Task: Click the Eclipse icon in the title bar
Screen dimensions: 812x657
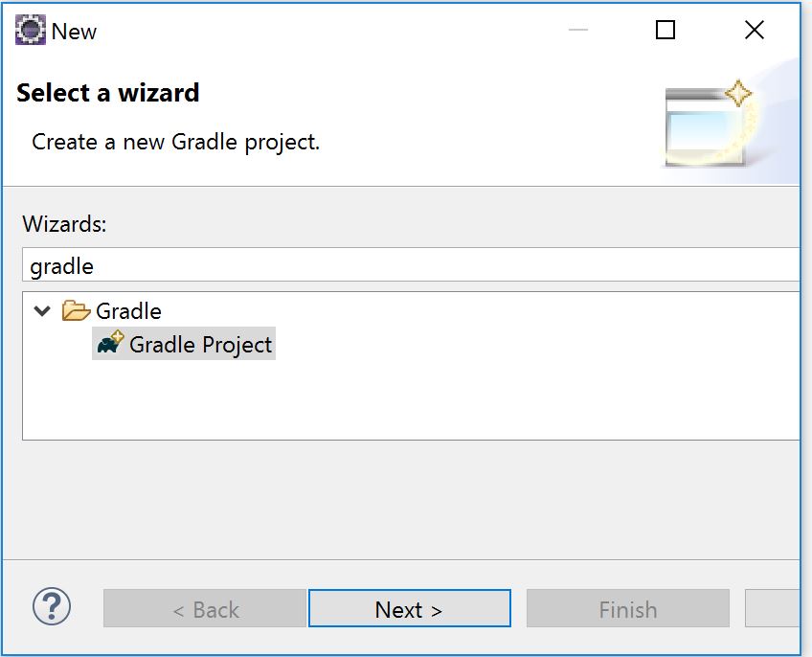Action: (x=31, y=31)
